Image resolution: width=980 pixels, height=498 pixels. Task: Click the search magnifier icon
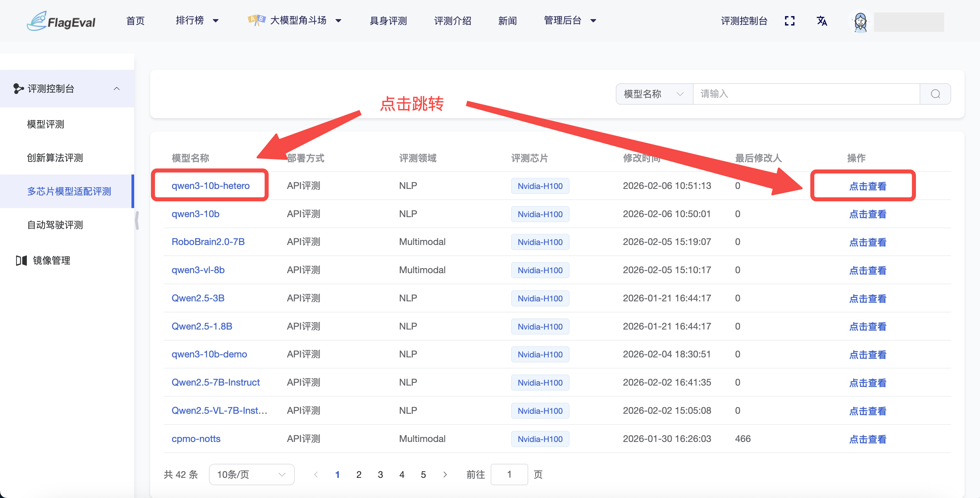tap(935, 94)
